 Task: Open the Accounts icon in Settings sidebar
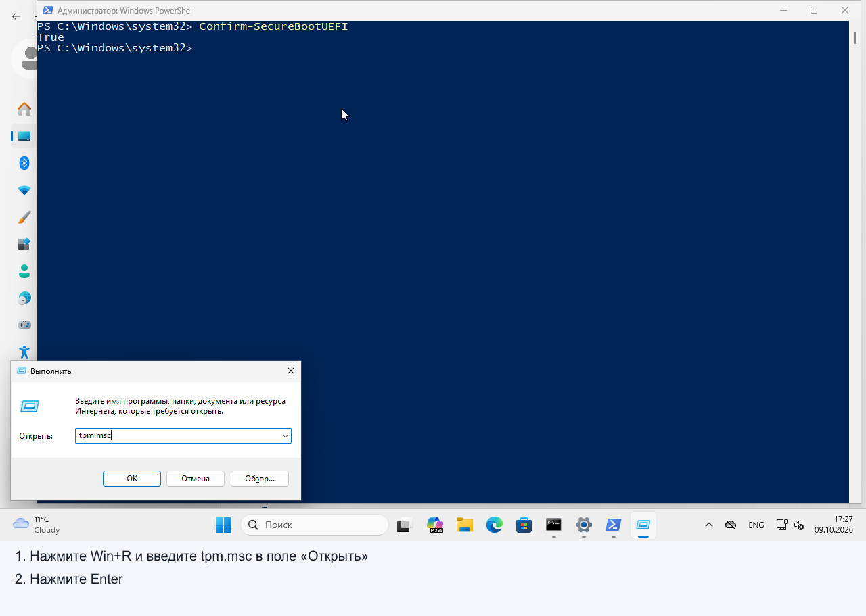click(24, 271)
